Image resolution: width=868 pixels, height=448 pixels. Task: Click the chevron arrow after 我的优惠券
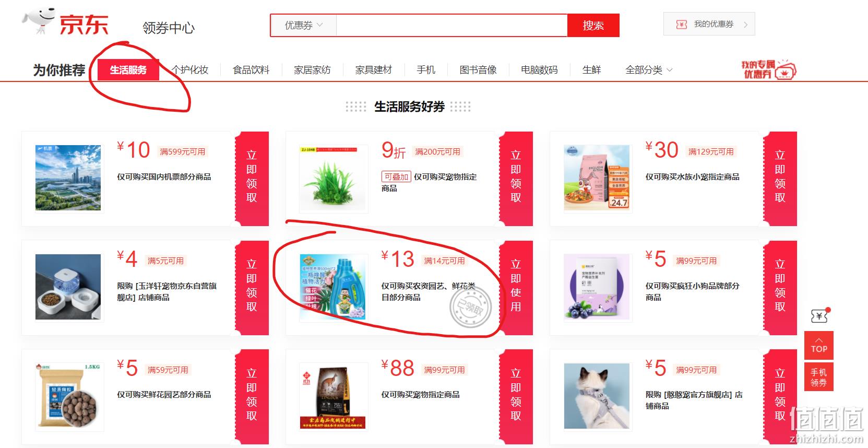tap(745, 25)
